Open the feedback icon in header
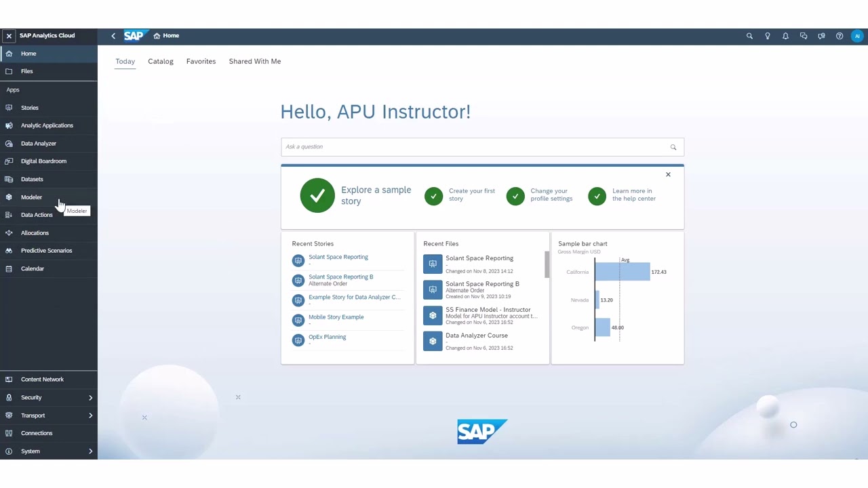The width and height of the screenshot is (868, 488). pyautogui.click(x=821, y=36)
